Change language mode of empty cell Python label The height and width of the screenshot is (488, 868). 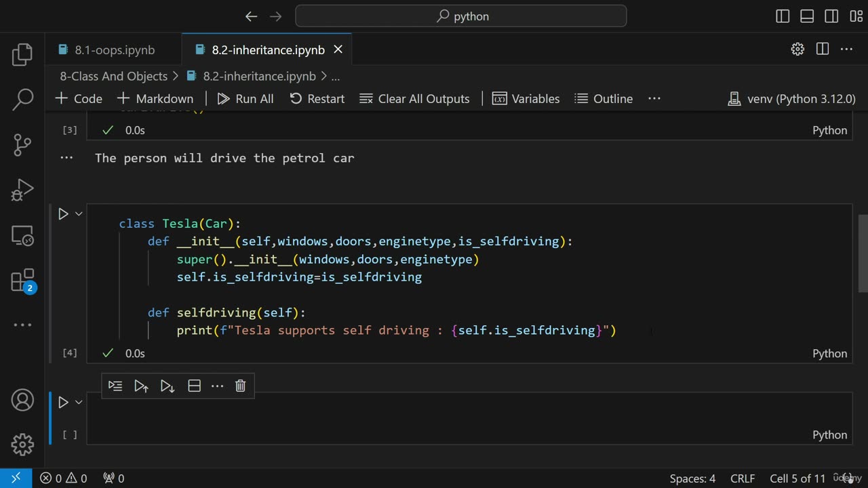(830, 435)
